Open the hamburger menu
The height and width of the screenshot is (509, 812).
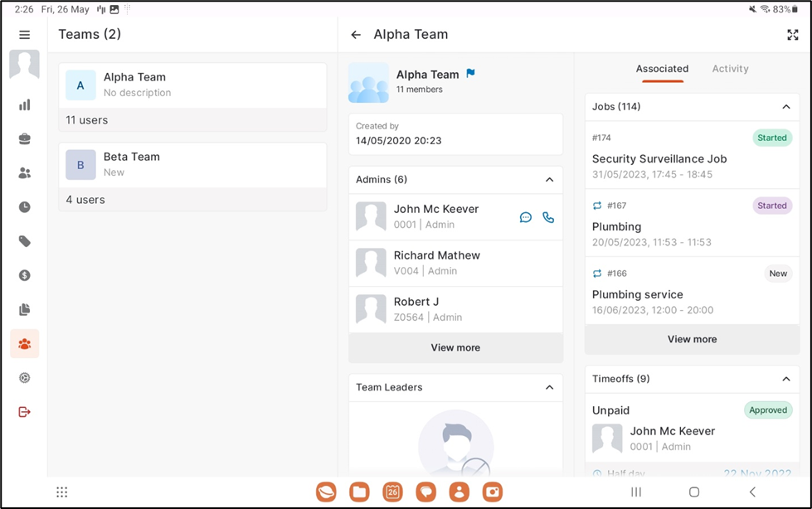[x=25, y=35]
